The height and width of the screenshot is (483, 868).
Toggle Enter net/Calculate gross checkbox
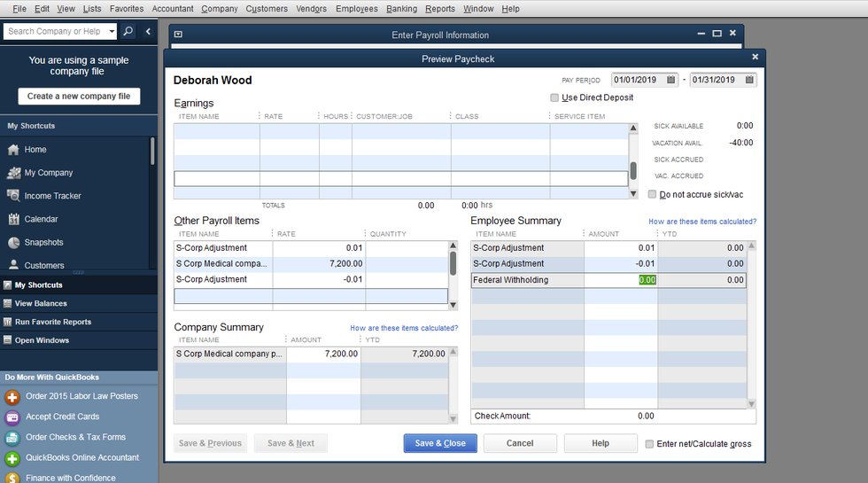650,444
